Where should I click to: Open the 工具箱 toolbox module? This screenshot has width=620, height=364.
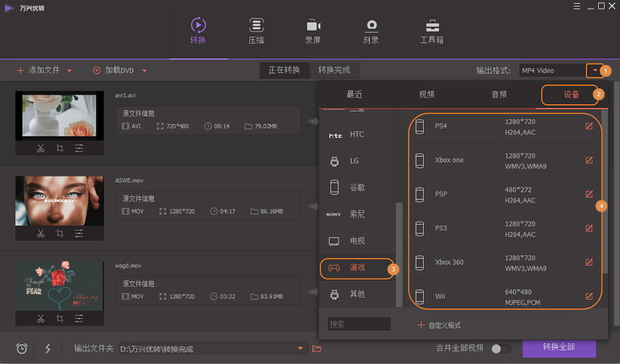432,31
